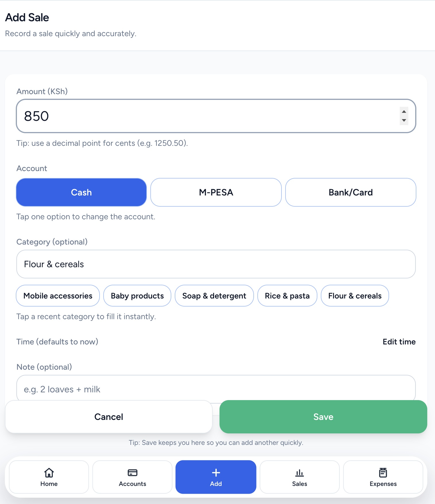Click the Cancel button
Image resolution: width=435 pixels, height=504 pixels.
point(108,417)
